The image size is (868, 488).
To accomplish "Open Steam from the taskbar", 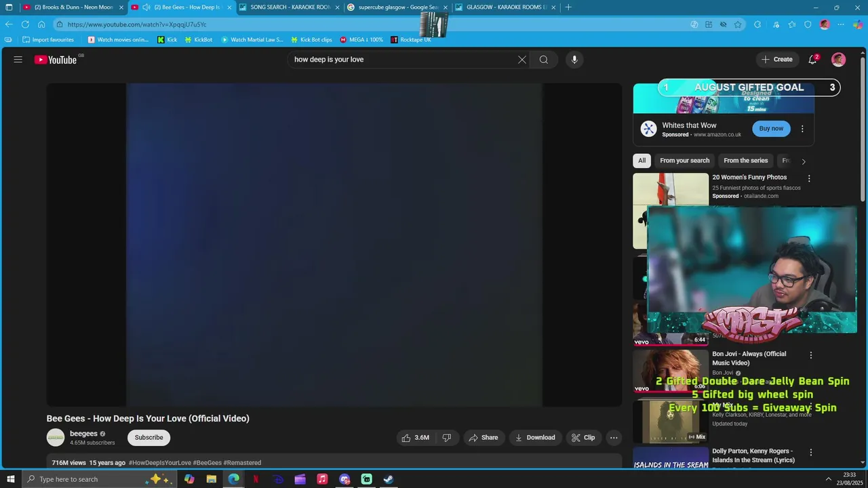I will click(389, 479).
